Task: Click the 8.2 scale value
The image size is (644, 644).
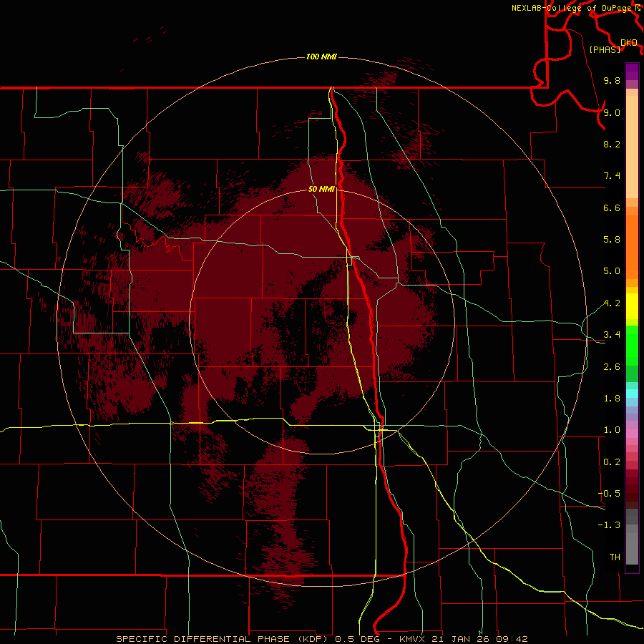Action: [x=612, y=144]
